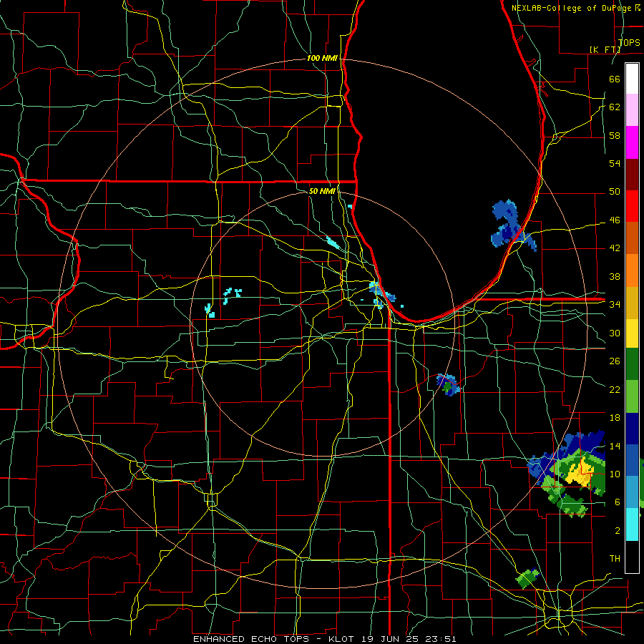Click the 38 value on the legend
Viewport: 644px width, 644px height.
click(615, 277)
